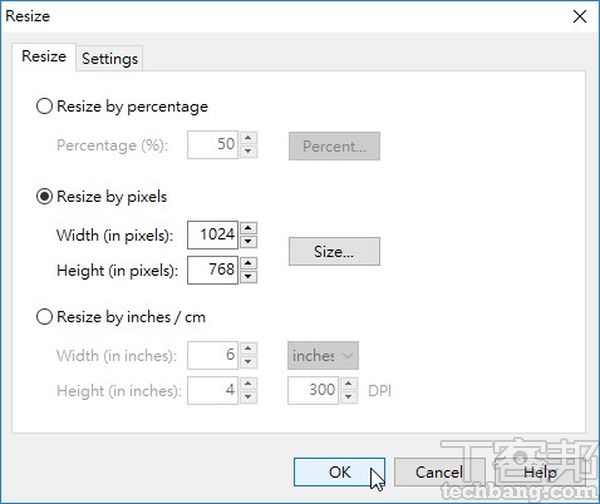The width and height of the screenshot is (600, 504).
Task: Select Resize by pixels option
Action: pyautogui.click(x=45, y=197)
